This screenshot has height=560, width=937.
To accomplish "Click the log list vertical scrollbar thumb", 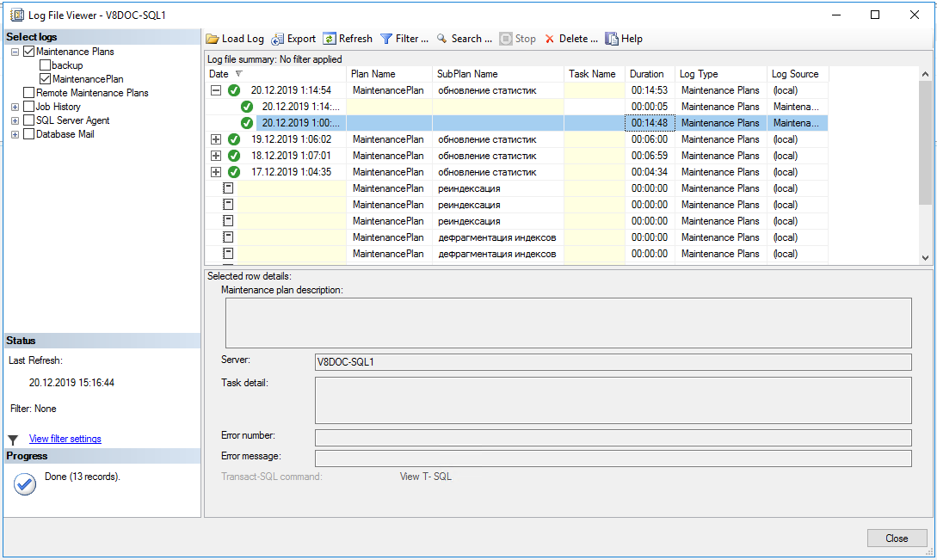I will 925,143.
